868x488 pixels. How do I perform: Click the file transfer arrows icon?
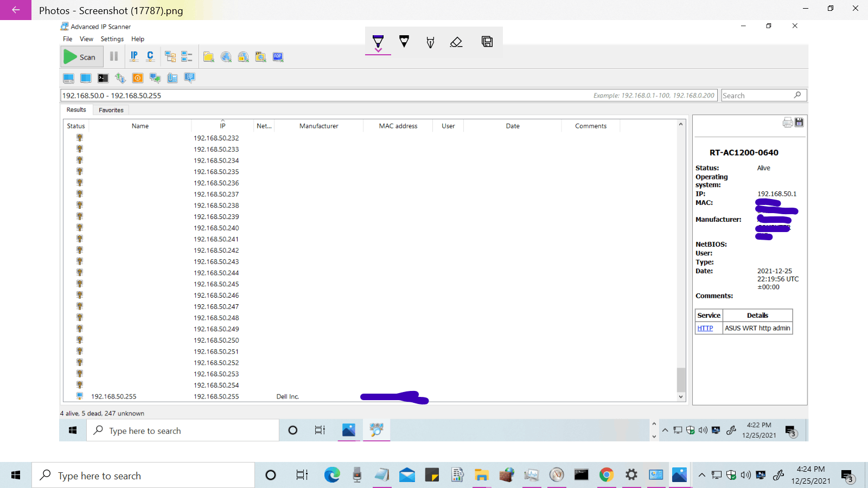tap(120, 78)
